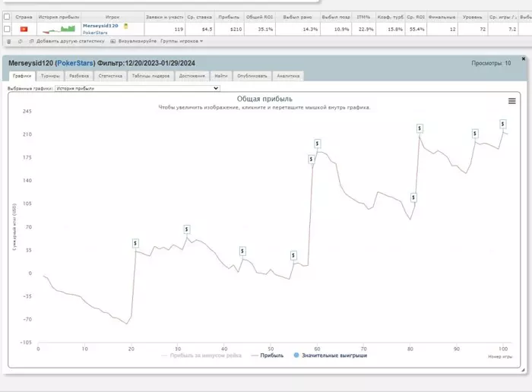Click the last $ marker at game 100
Image resolution: width=532 pixels, height=392 pixels.
(503, 124)
